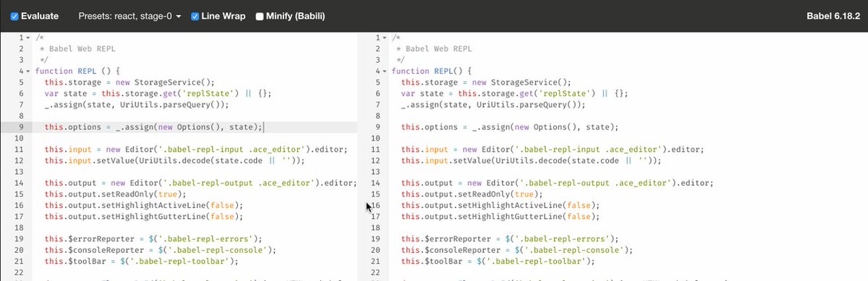Enable the Minify (Babili) checkbox
The height and width of the screenshot is (281, 868).
259,16
